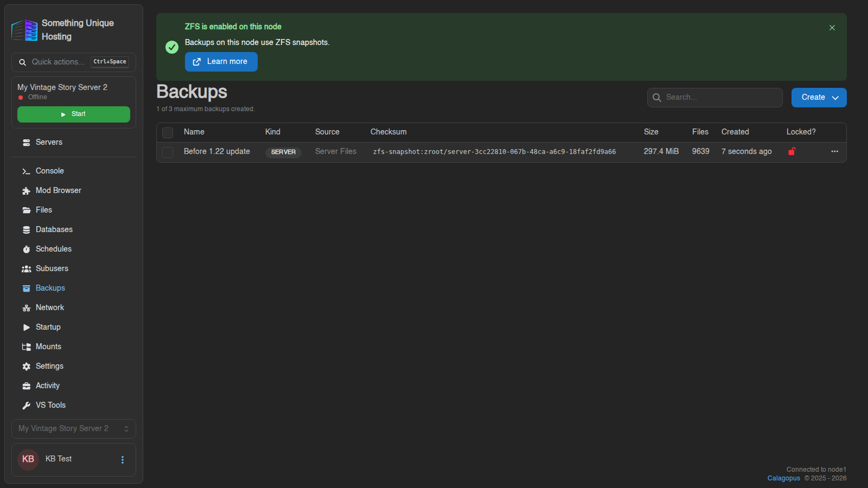Open the Console page icon
Viewport: 868px width, 488px height.
click(x=26, y=171)
